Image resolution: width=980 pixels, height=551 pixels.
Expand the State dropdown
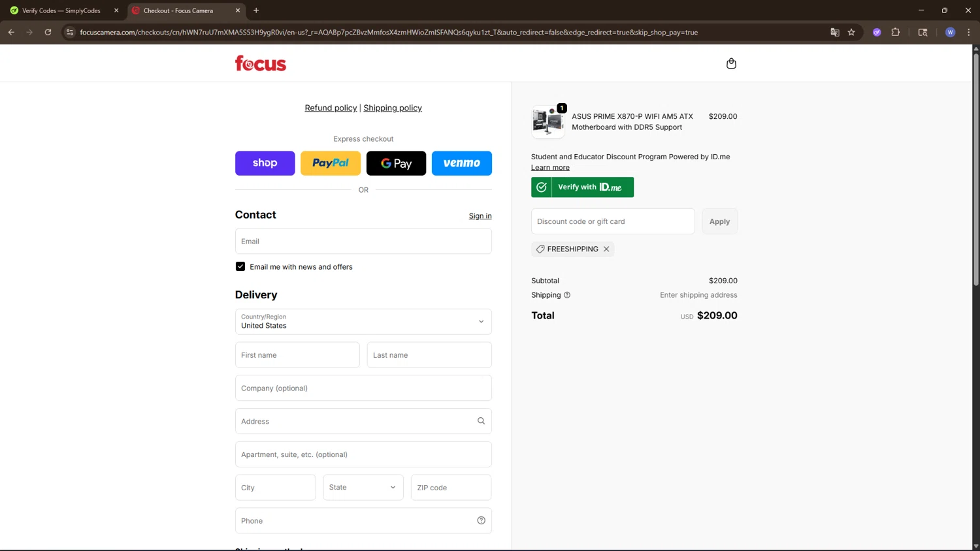[x=363, y=487]
